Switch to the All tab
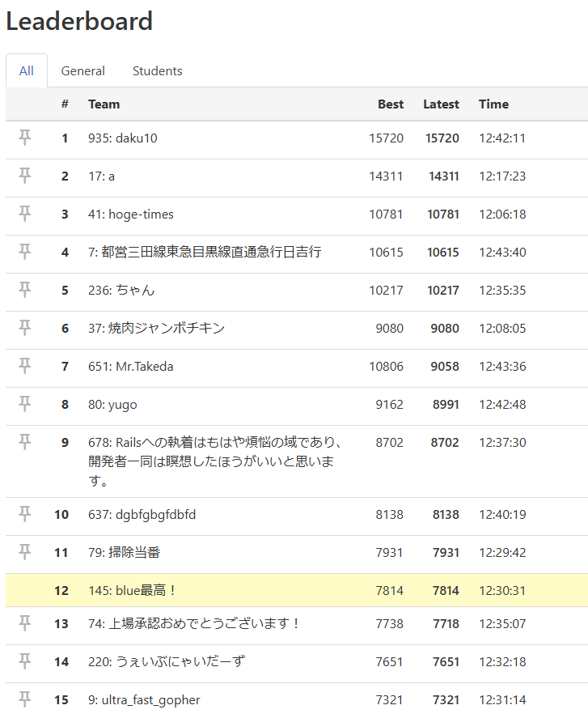 pyautogui.click(x=27, y=71)
